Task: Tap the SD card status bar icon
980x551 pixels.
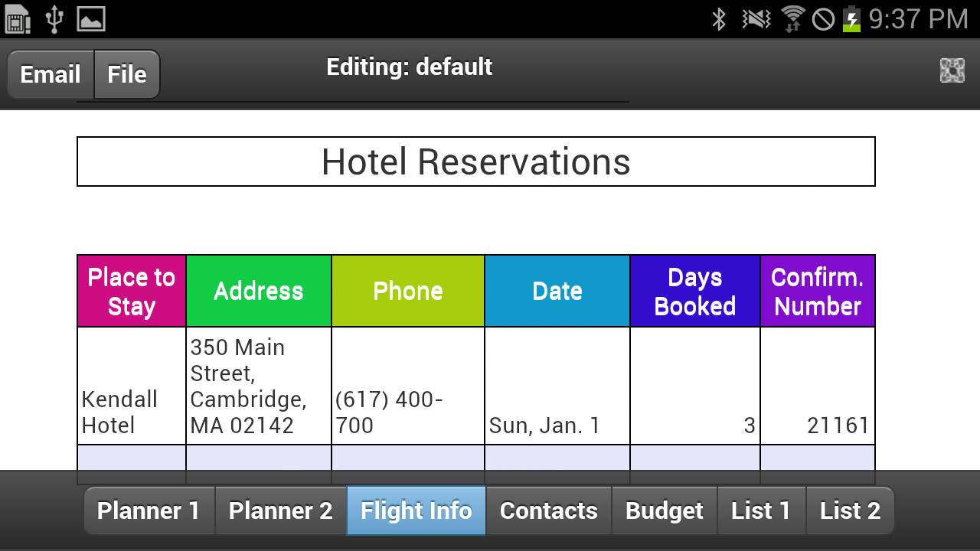Action: [18, 19]
